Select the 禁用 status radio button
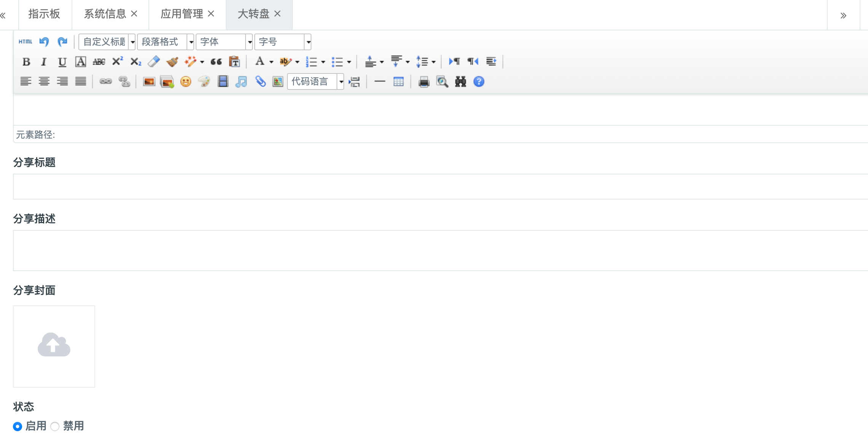The width and height of the screenshot is (868, 444). (x=55, y=426)
